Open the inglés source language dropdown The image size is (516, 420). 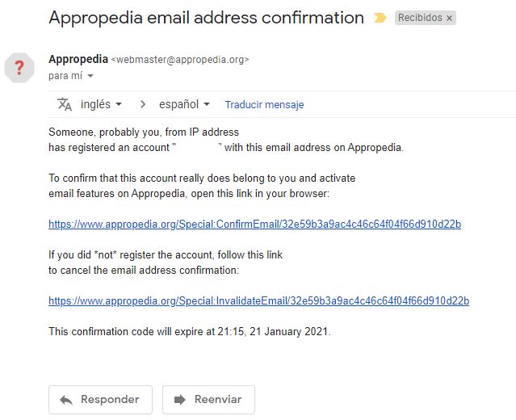click(x=102, y=104)
